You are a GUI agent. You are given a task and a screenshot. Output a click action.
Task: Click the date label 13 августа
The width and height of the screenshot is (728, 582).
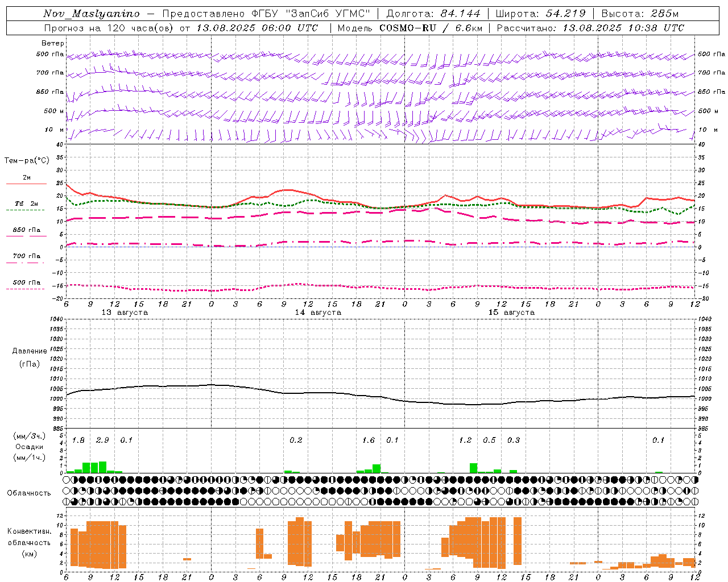125,313
